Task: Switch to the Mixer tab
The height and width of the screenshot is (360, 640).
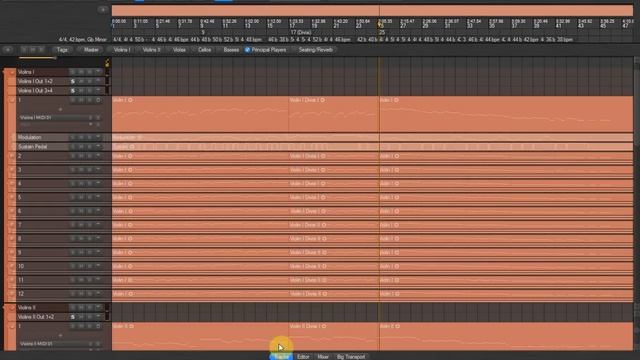Action: pyautogui.click(x=323, y=357)
